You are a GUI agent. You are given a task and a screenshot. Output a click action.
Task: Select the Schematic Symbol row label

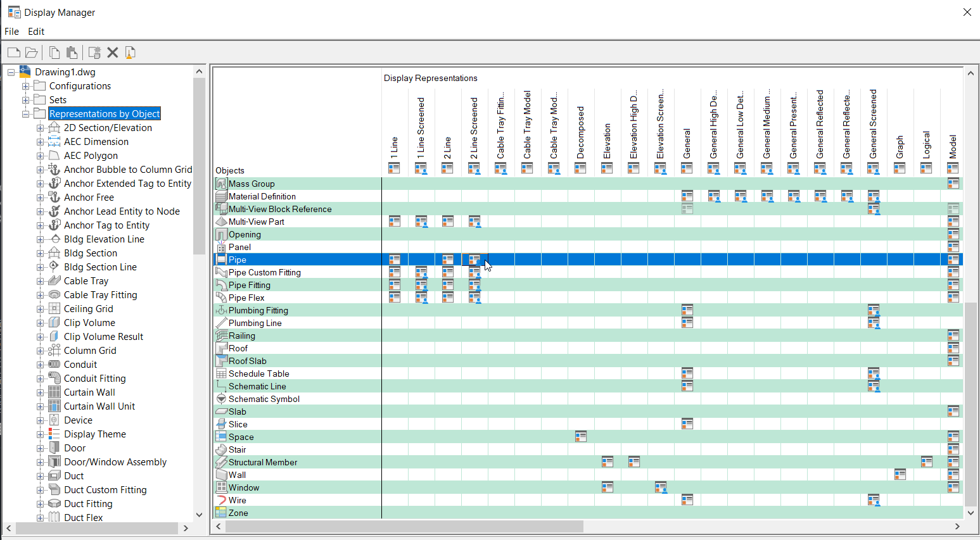point(264,399)
